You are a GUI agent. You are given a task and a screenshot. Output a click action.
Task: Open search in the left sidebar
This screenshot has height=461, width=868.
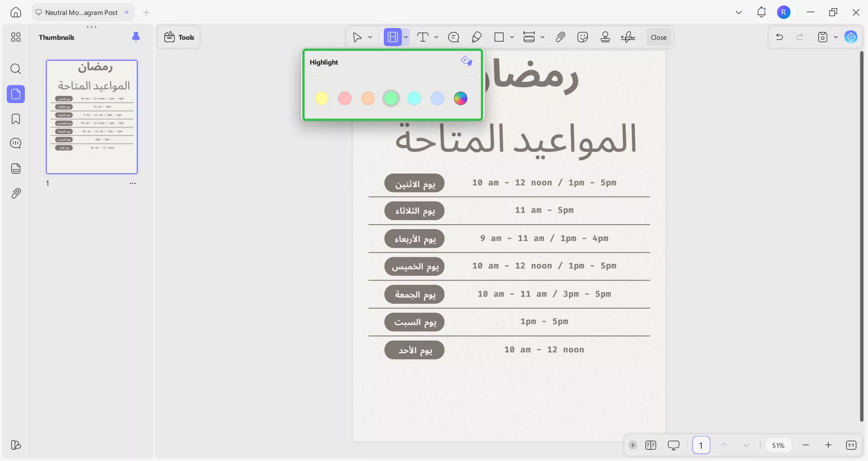pos(16,69)
